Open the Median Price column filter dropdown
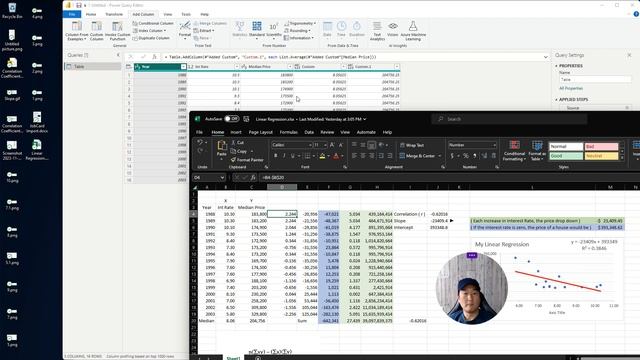Image resolution: width=640 pixels, height=360 pixels. tap(290, 67)
